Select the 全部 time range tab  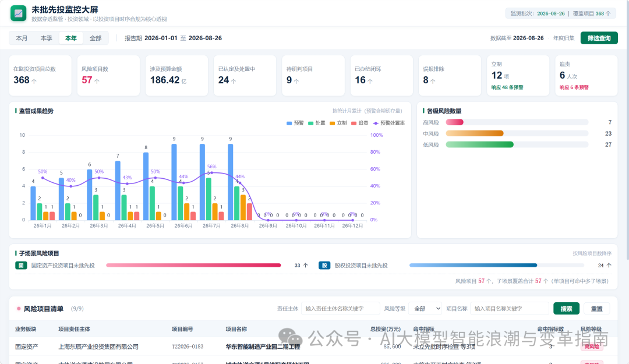[96, 38]
